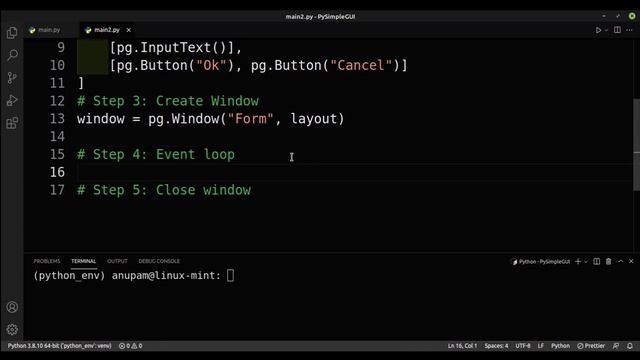The height and width of the screenshot is (360, 640).
Task: Close the main2.py tab
Action: coord(129,30)
